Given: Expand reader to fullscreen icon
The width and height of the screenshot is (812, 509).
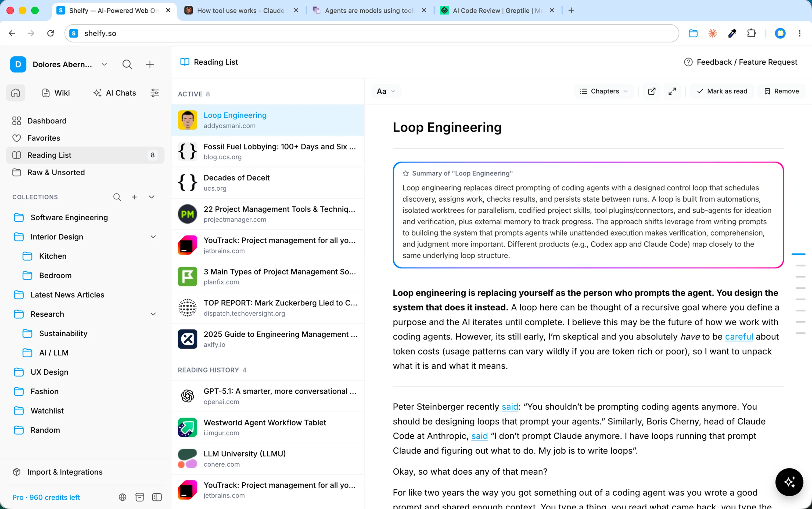Looking at the screenshot, I should click(x=672, y=91).
